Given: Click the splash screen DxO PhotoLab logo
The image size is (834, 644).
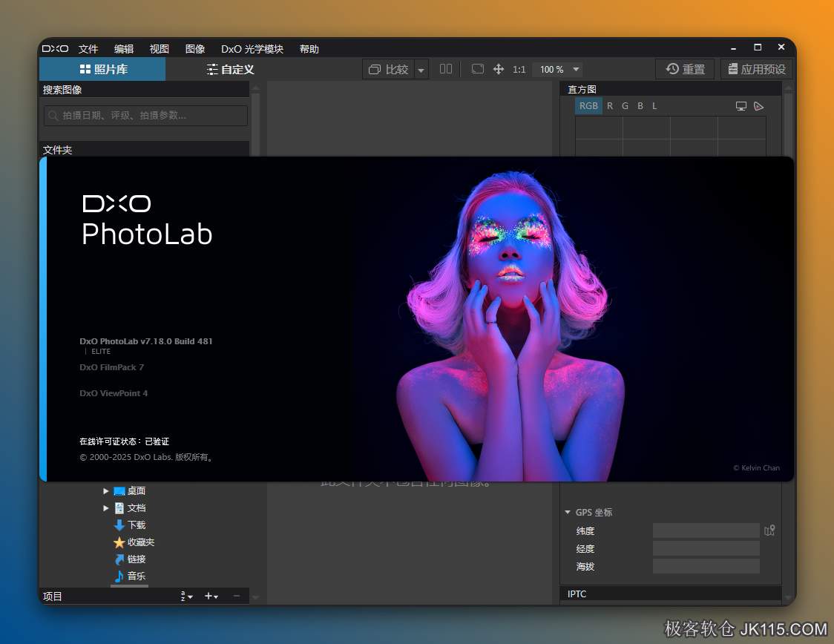Looking at the screenshot, I should click(x=148, y=220).
